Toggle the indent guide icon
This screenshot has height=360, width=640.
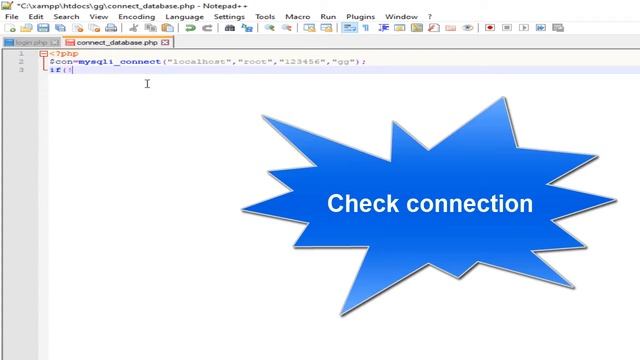[x=383, y=28]
